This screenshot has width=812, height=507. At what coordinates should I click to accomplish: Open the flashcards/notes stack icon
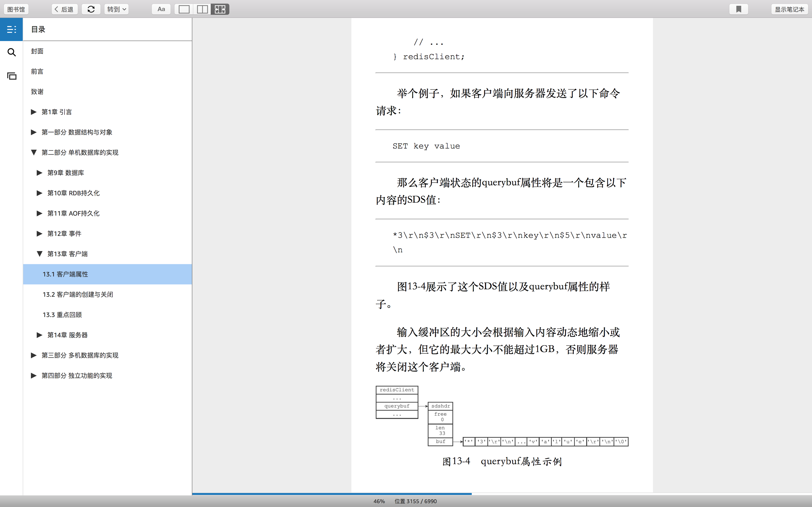coord(11,76)
